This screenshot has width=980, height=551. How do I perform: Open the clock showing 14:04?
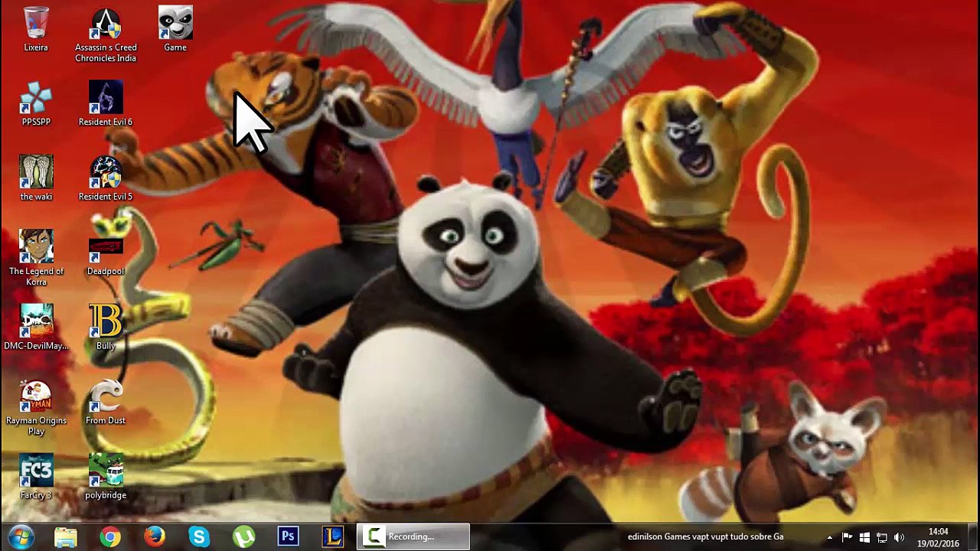[x=938, y=537]
